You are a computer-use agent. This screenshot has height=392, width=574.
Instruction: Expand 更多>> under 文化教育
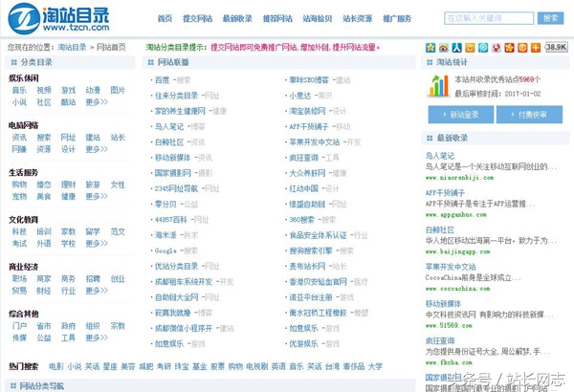[97, 244]
